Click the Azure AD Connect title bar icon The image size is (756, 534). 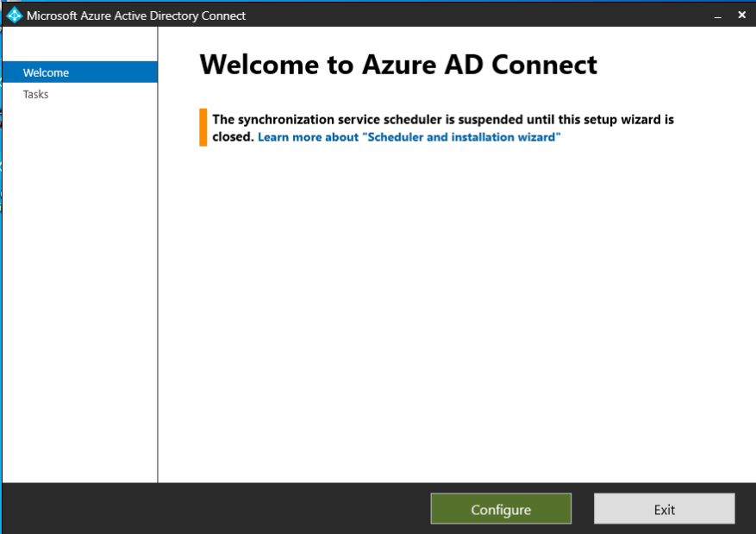coord(15,16)
